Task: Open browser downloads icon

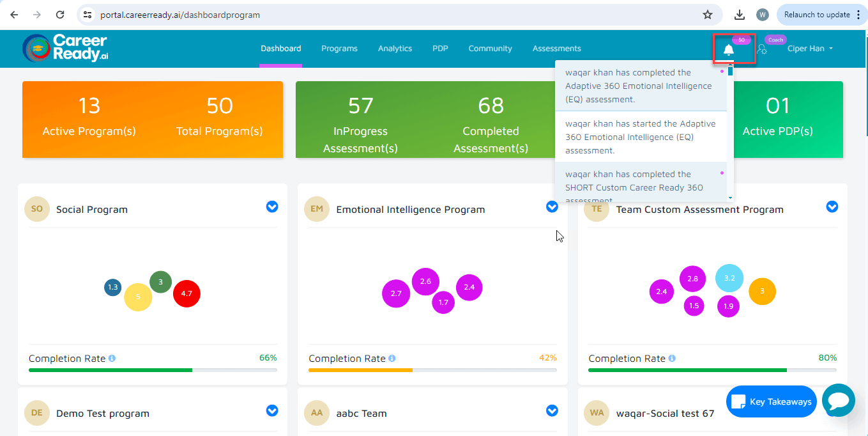Action: pyautogui.click(x=740, y=15)
